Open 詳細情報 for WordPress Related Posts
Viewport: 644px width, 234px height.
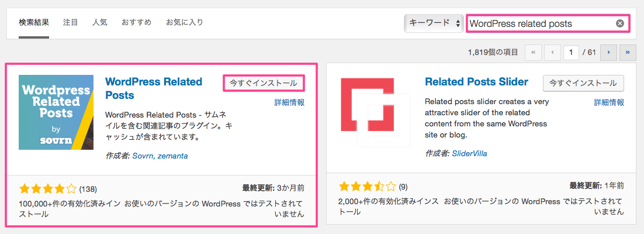tap(289, 102)
